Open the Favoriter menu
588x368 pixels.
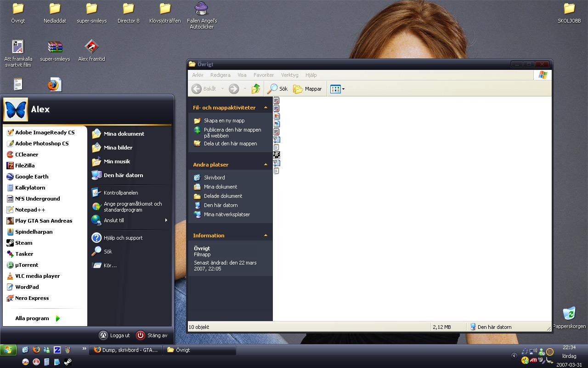click(264, 75)
